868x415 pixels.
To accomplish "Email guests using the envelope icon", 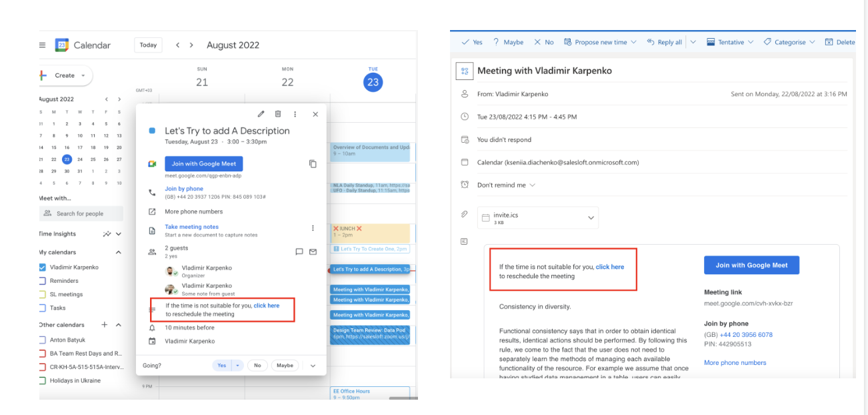I will pyautogui.click(x=313, y=252).
